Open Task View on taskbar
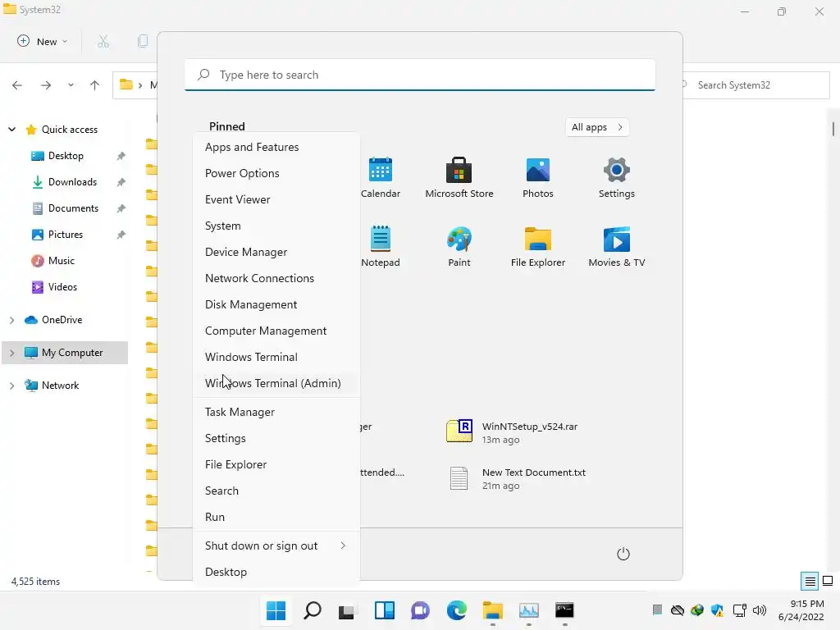The width and height of the screenshot is (840, 630). pos(347,610)
